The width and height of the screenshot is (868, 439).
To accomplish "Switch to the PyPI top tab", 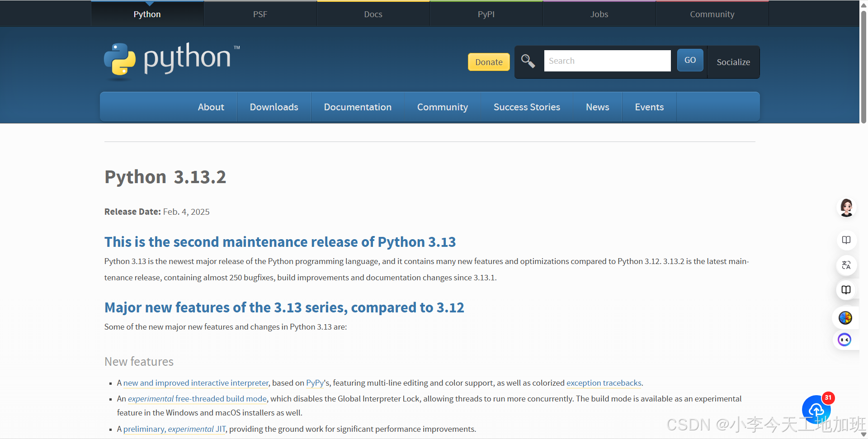I will click(486, 14).
